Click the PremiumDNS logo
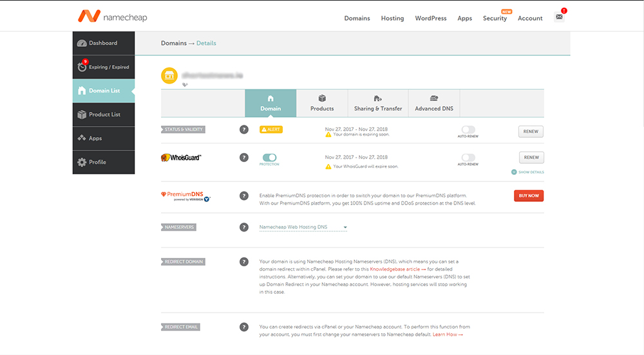Screen dimensions: 644x355 coord(185,196)
